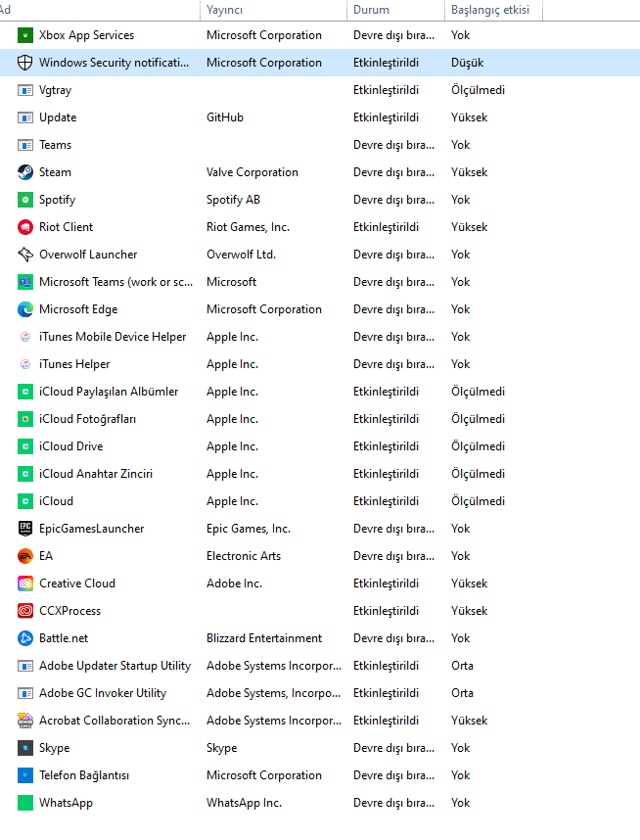Viewport: 640px width, 840px height.
Task: Click the Xbox App Services icon
Action: [25, 35]
